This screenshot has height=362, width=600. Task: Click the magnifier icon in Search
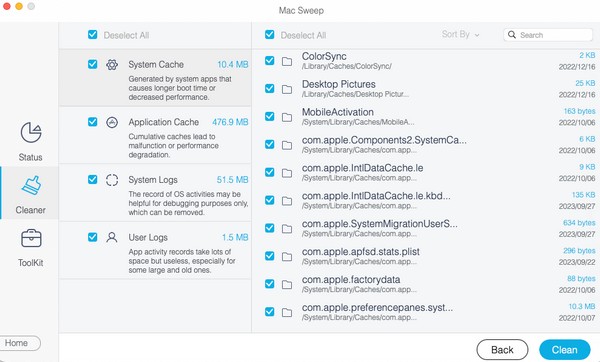[512, 35]
